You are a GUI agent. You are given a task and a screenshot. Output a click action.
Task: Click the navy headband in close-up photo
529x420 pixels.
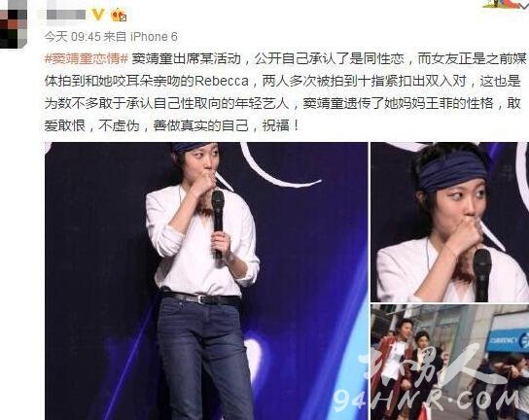click(x=452, y=172)
